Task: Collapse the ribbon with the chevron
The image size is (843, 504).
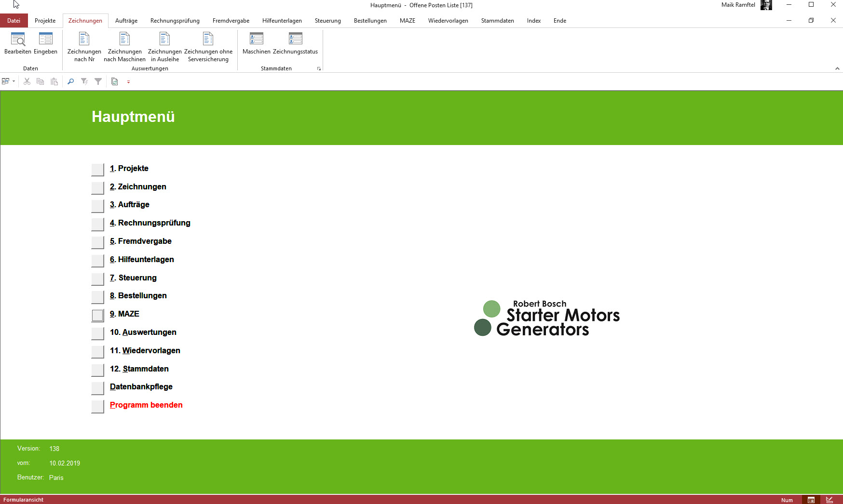Action: [837, 68]
